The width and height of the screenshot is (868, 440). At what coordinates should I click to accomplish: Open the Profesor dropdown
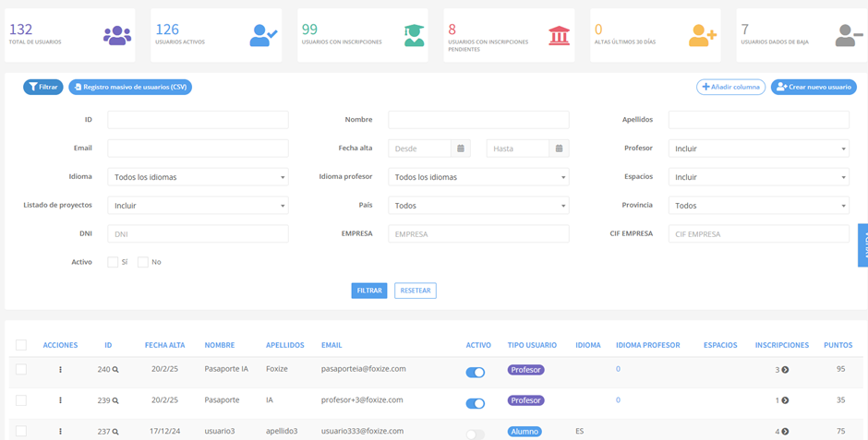(x=758, y=149)
